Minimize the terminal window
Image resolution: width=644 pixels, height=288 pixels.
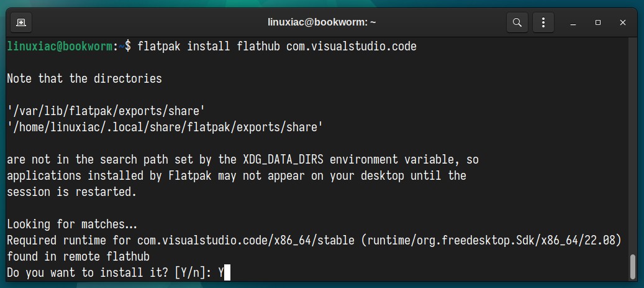click(573, 22)
